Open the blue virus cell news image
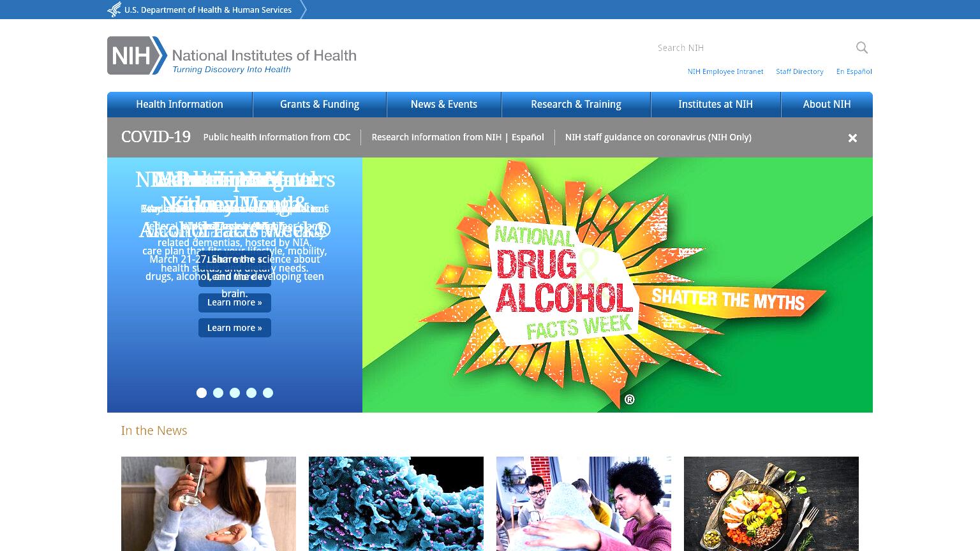The width and height of the screenshot is (980, 551). [x=396, y=504]
